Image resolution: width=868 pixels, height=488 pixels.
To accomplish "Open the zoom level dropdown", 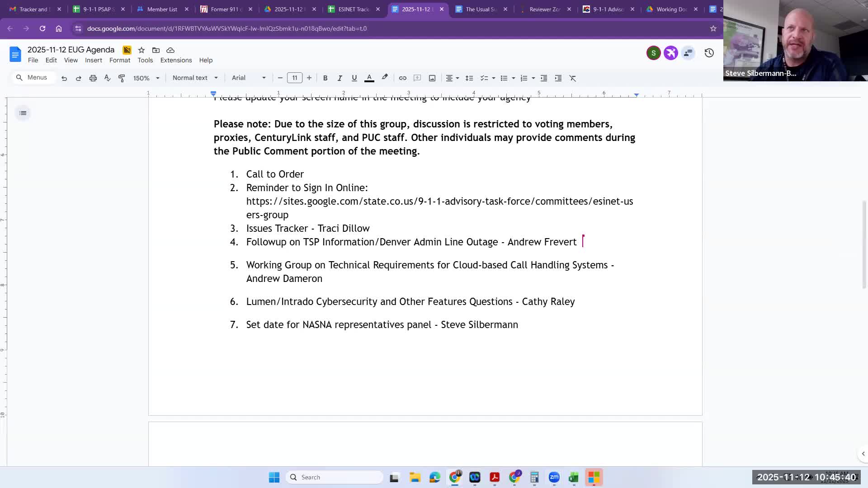I will pyautogui.click(x=146, y=78).
